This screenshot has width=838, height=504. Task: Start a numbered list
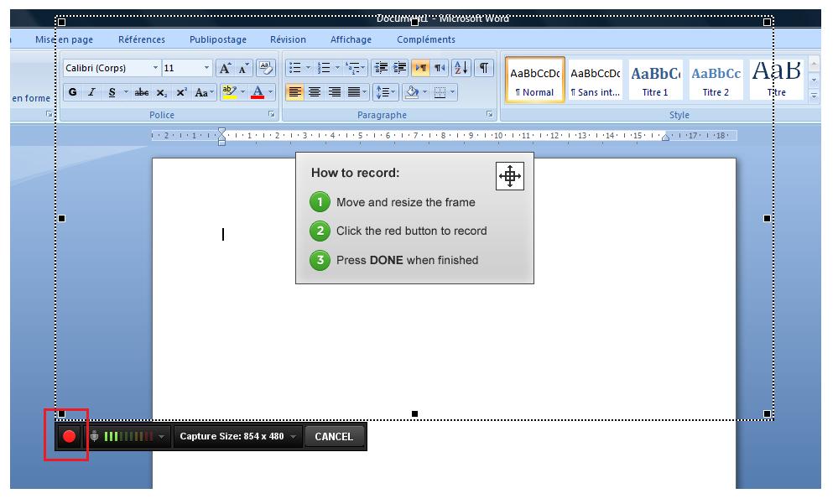[323, 68]
